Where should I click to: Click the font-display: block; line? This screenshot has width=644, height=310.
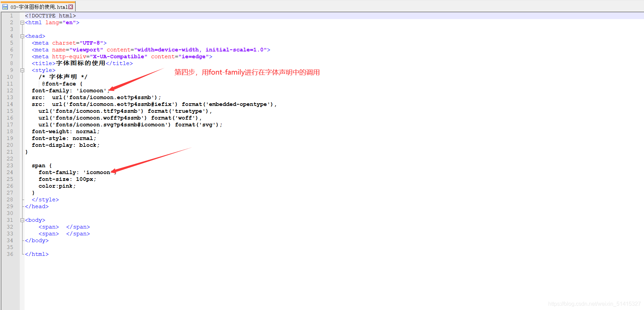tap(66, 145)
